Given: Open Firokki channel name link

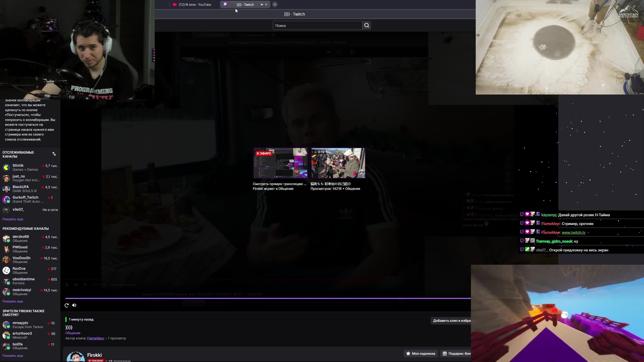Looking at the screenshot, I should [94, 355].
